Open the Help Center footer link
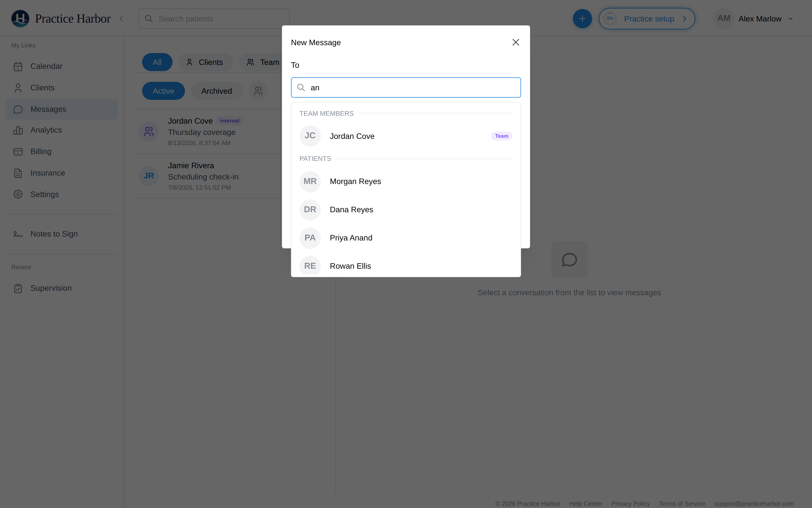 (586, 504)
